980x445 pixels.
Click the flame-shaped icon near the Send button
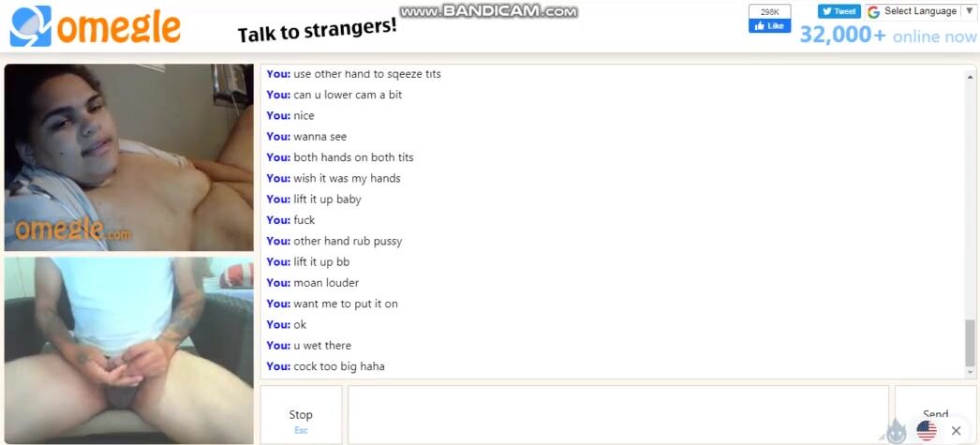(x=897, y=430)
